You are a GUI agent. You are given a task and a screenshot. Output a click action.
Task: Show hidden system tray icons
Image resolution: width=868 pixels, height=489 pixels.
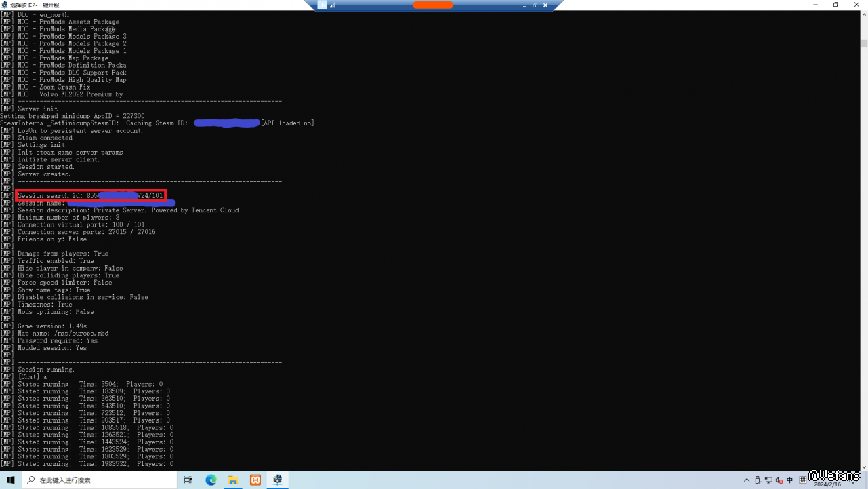click(x=747, y=480)
